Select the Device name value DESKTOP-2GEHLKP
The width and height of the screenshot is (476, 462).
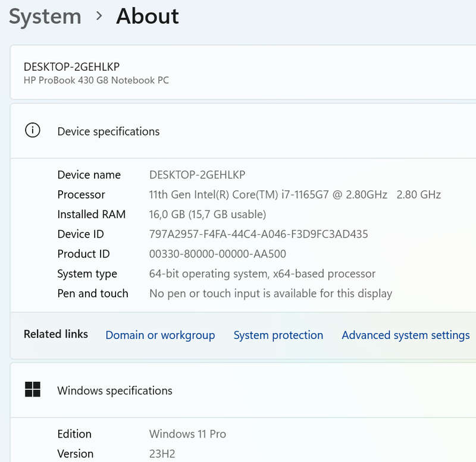tap(198, 175)
